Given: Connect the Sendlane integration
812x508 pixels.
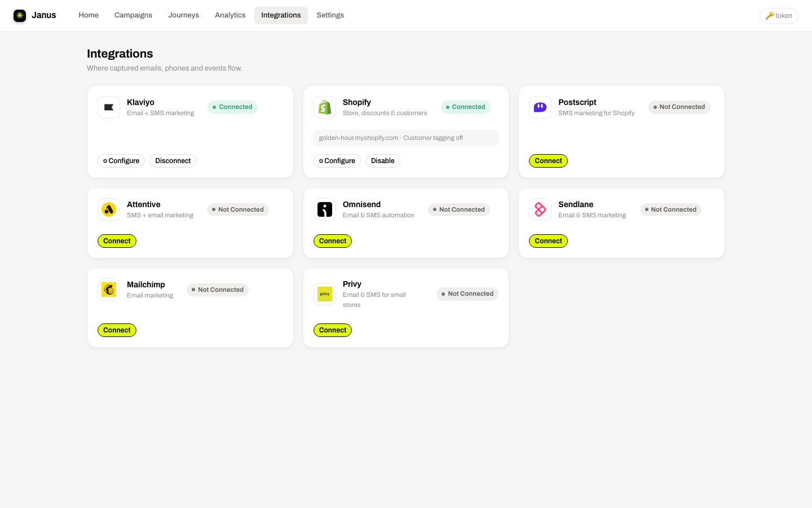Looking at the screenshot, I should 548,241.
